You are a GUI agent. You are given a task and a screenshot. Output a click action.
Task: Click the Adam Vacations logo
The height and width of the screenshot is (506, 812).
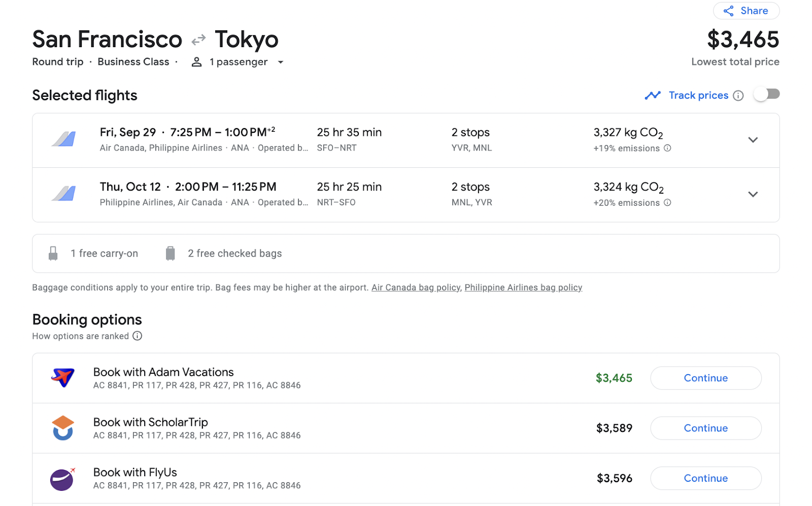(x=63, y=378)
